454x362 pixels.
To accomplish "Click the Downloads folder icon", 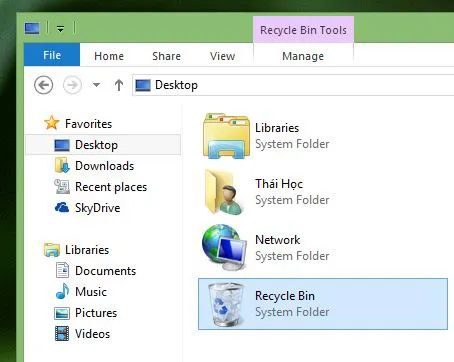I will 62,166.
